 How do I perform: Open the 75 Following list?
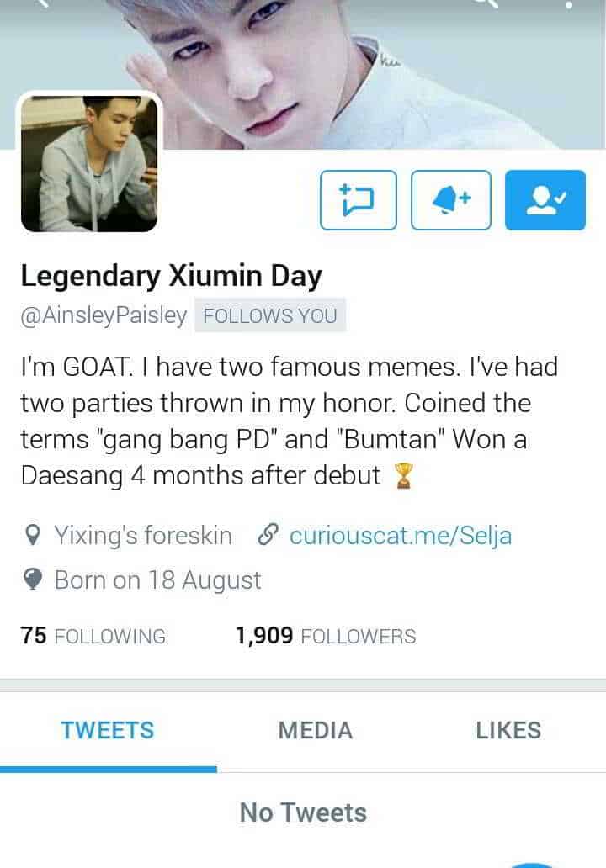coord(93,636)
